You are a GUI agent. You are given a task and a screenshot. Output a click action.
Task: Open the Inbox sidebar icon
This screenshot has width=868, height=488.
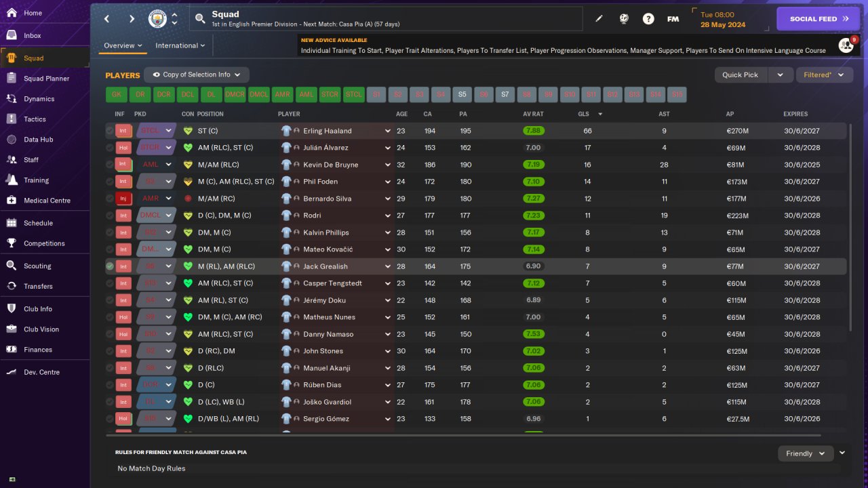point(12,35)
